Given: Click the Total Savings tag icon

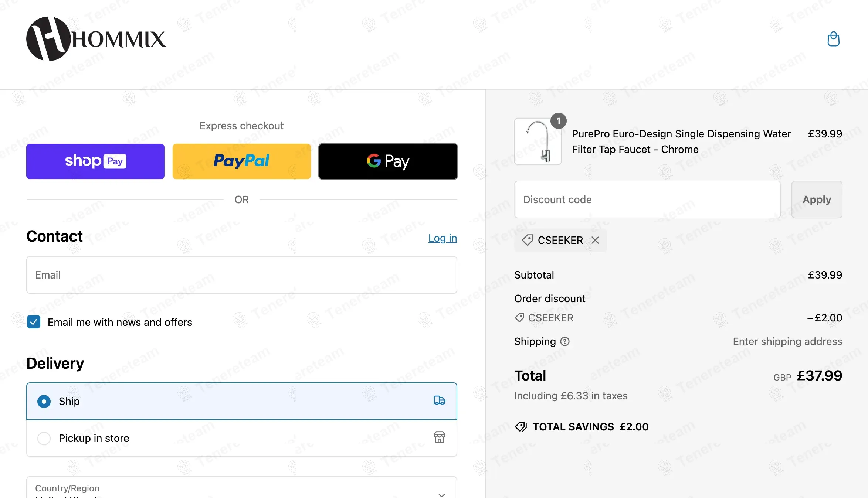Looking at the screenshot, I should [x=521, y=427].
